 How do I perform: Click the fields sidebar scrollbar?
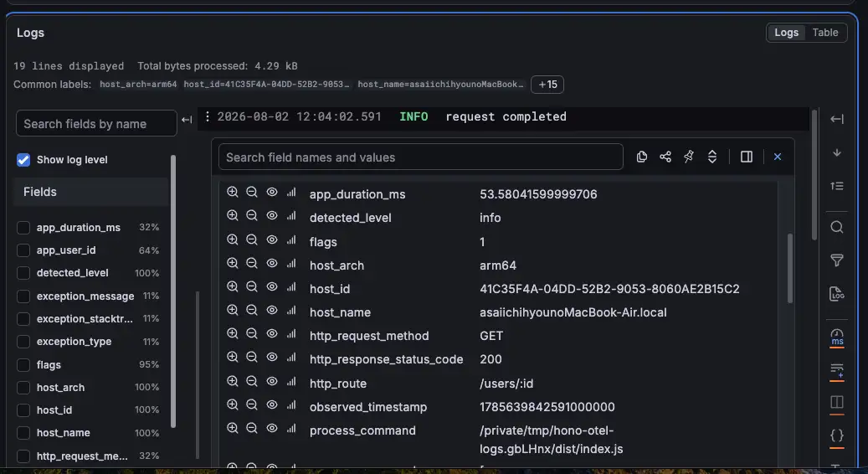click(x=173, y=291)
